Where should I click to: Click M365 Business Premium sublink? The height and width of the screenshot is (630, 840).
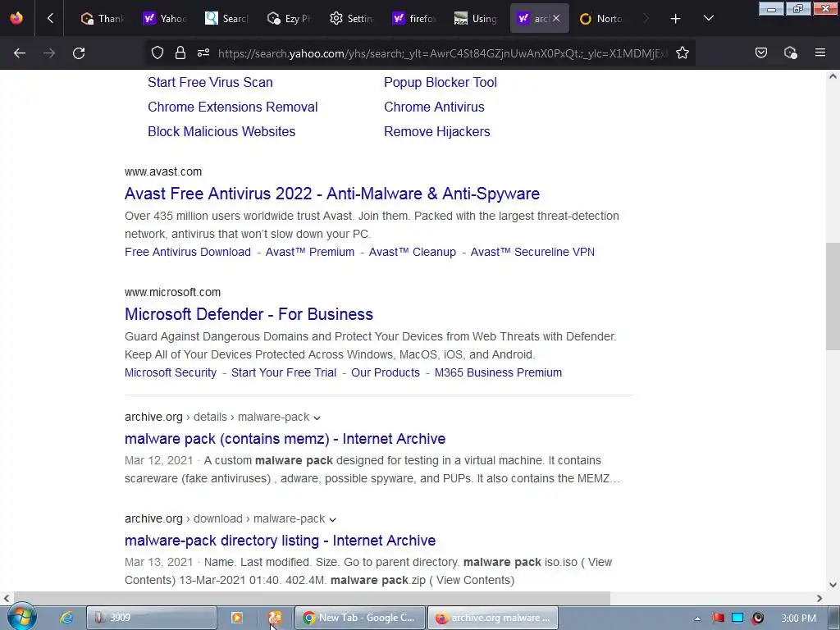[498, 372]
